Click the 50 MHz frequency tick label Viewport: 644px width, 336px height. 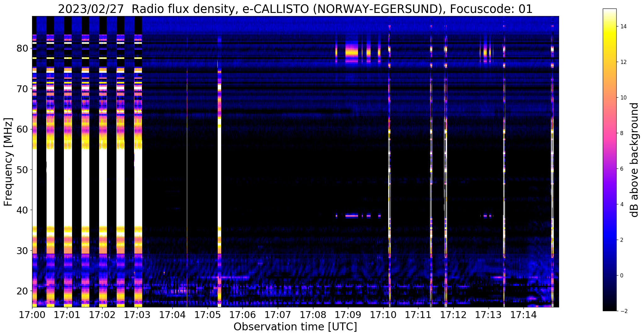pyautogui.click(x=22, y=170)
